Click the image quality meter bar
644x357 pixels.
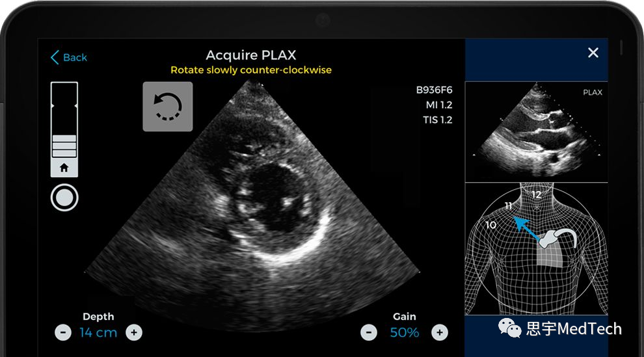(x=64, y=120)
